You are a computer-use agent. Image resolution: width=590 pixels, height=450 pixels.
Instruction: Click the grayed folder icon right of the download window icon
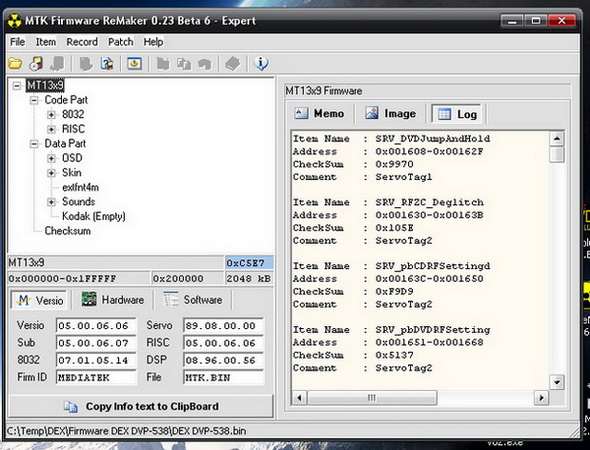[163, 64]
